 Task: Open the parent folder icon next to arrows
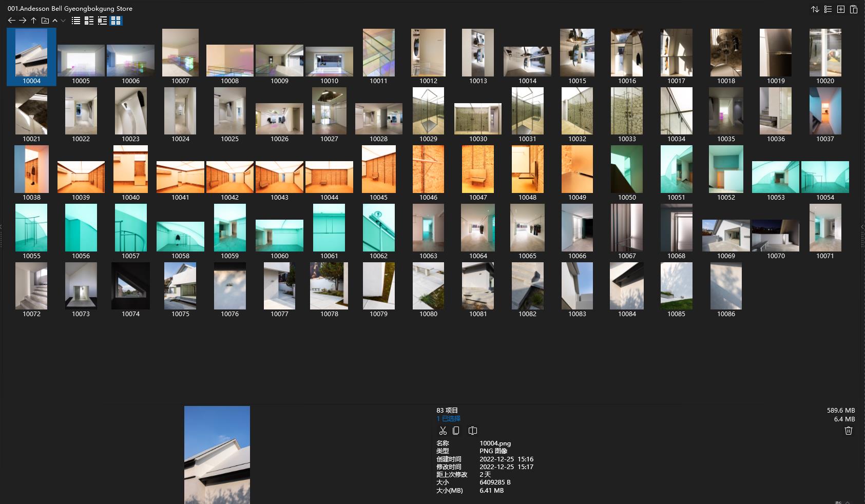45,21
